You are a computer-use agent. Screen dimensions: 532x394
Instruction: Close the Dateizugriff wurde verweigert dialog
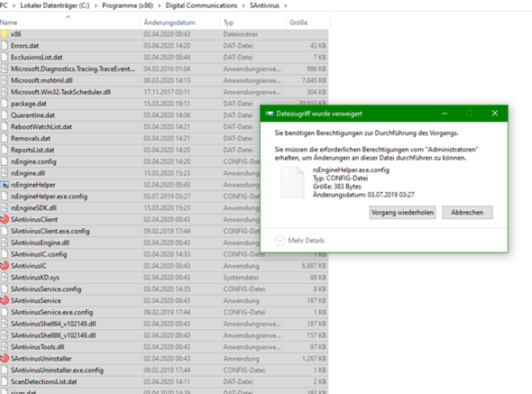click(x=495, y=114)
